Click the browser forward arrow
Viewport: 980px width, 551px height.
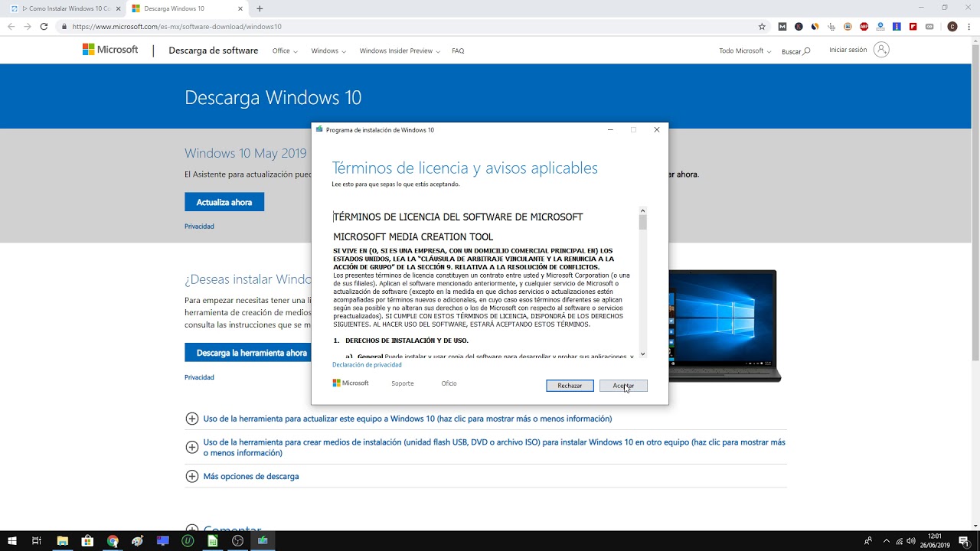click(x=28, y=26)
